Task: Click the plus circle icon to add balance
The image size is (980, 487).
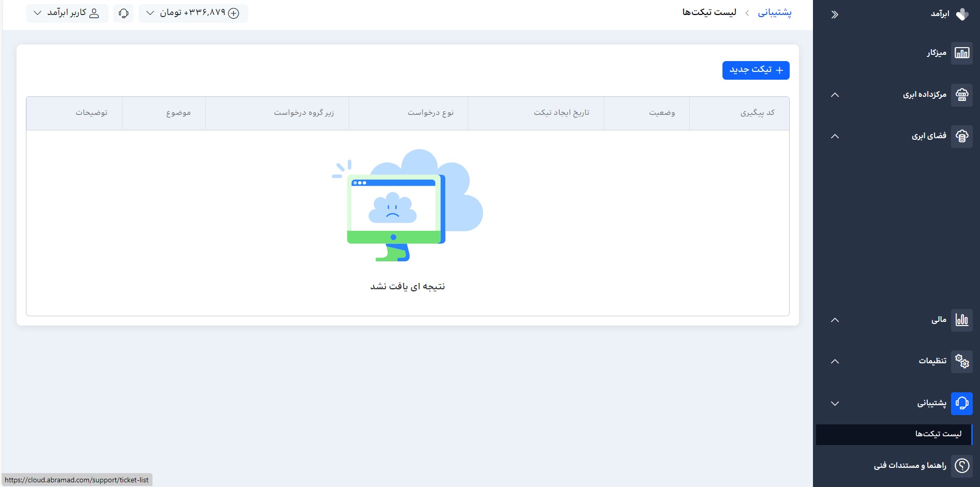Action: (234, 13)
